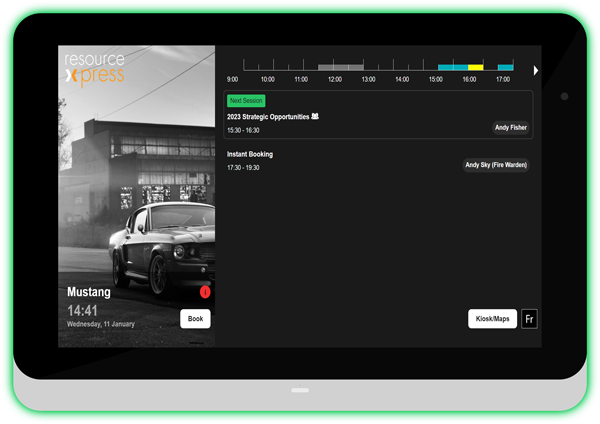The image size is (600, 424).
Task: Click the Mustang room name
Action: click(x=89, y=292)
